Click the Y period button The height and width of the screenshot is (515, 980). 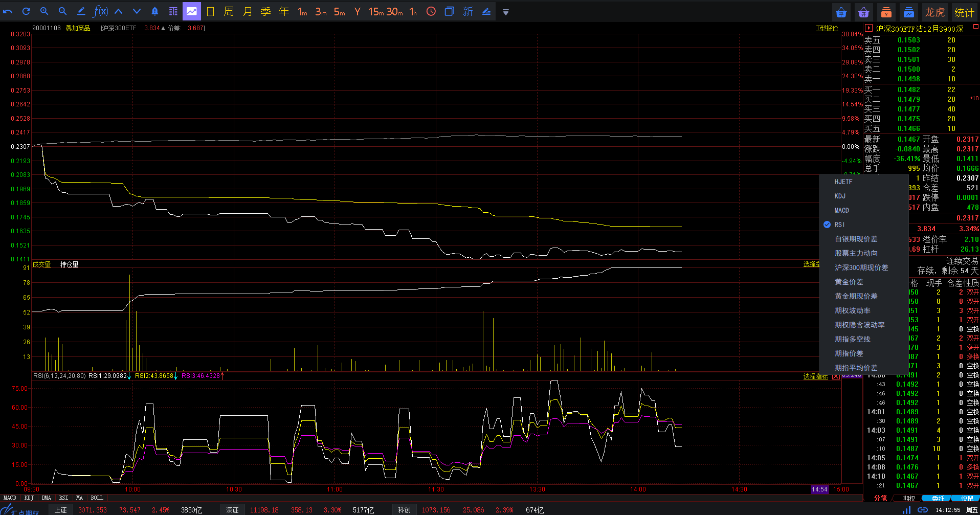[x=357, y=11]
